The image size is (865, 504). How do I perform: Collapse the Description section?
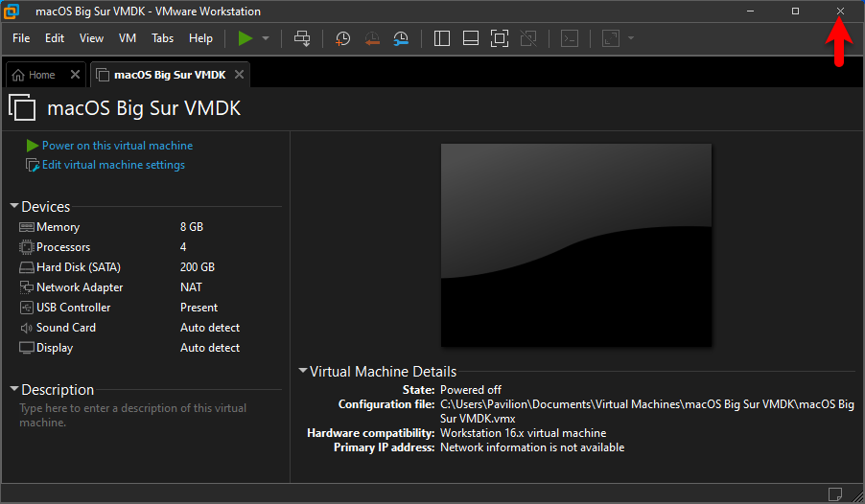pyautogui.click(x=14, y=389)
